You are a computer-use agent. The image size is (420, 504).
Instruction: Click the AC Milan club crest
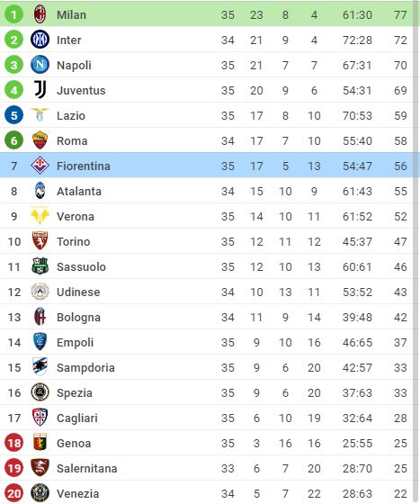click(40, 14)
